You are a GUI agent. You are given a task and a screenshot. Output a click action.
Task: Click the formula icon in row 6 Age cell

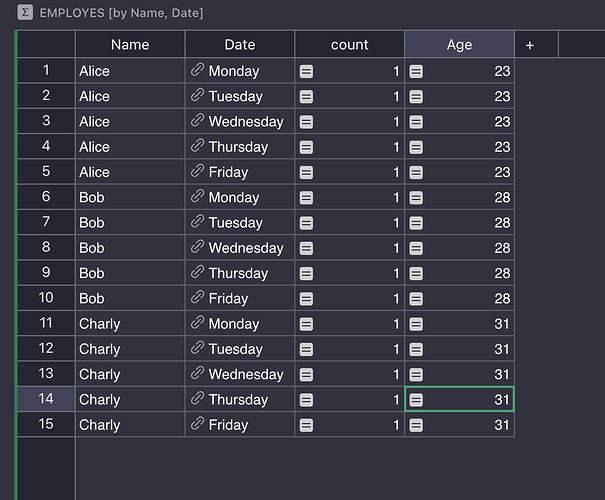(417, 198)
